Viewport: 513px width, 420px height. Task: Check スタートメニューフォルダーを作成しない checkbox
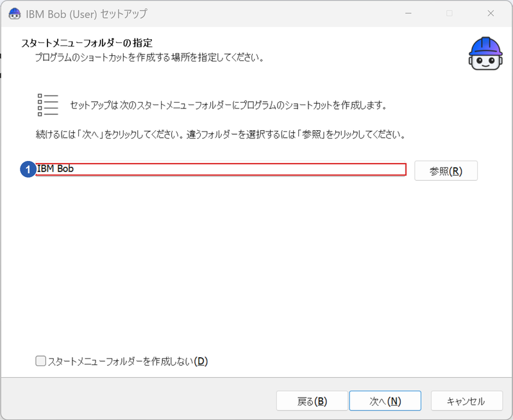click(40, 361)
